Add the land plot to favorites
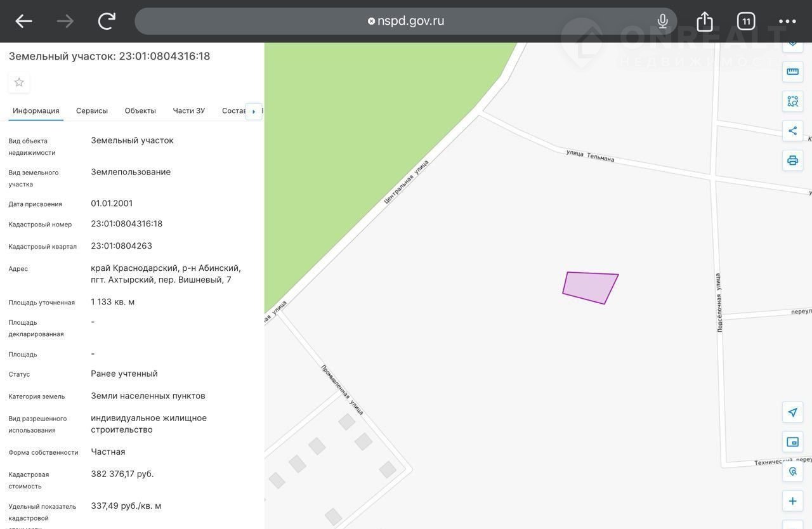This screenshot has height=529, width=812. coord(19,82)
